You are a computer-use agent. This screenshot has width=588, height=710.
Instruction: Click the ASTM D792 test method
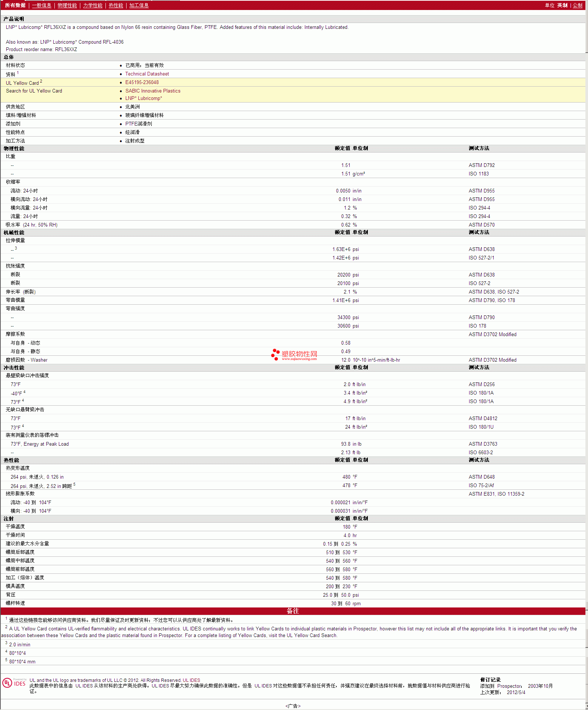point(481,165)
